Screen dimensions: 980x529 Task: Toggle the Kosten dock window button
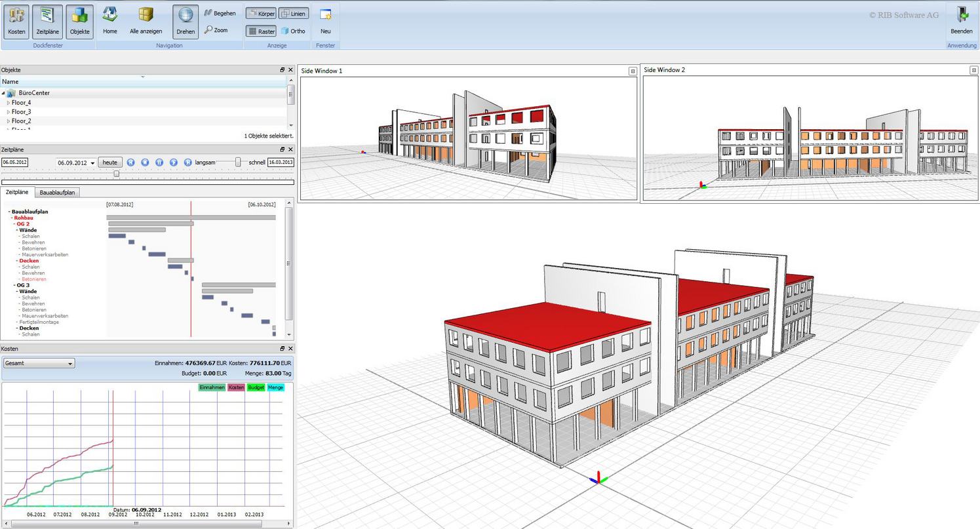coord(17,21)
